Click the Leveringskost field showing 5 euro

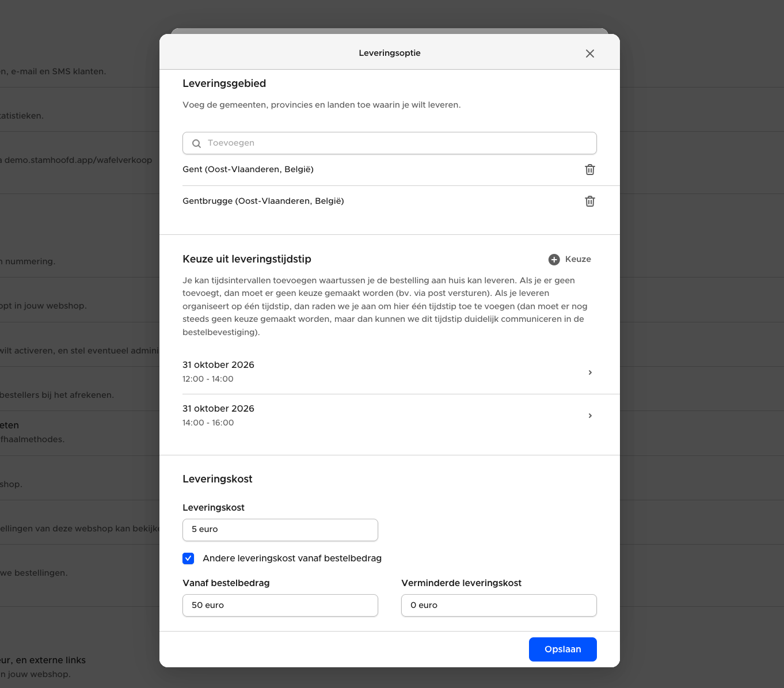tap(280, 530)
